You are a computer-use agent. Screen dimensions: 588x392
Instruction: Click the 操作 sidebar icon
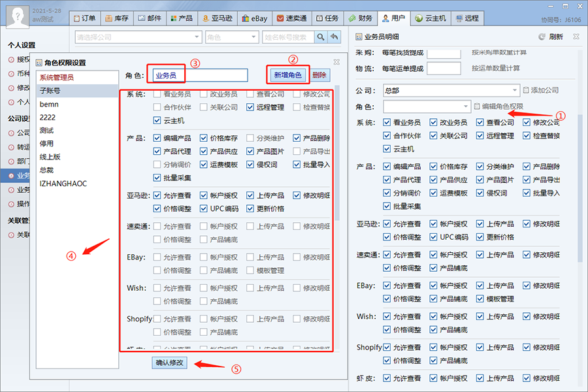(x=11, y=204)
